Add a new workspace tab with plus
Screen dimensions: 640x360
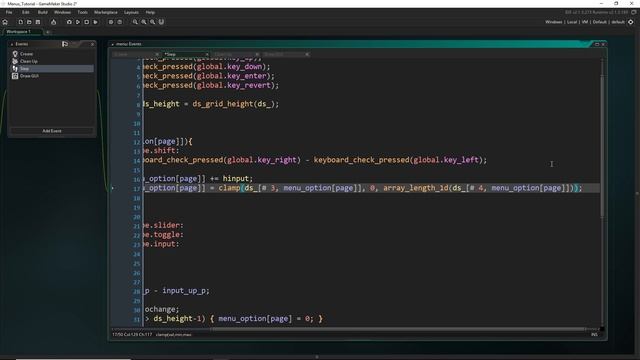[x=47, y=32]
